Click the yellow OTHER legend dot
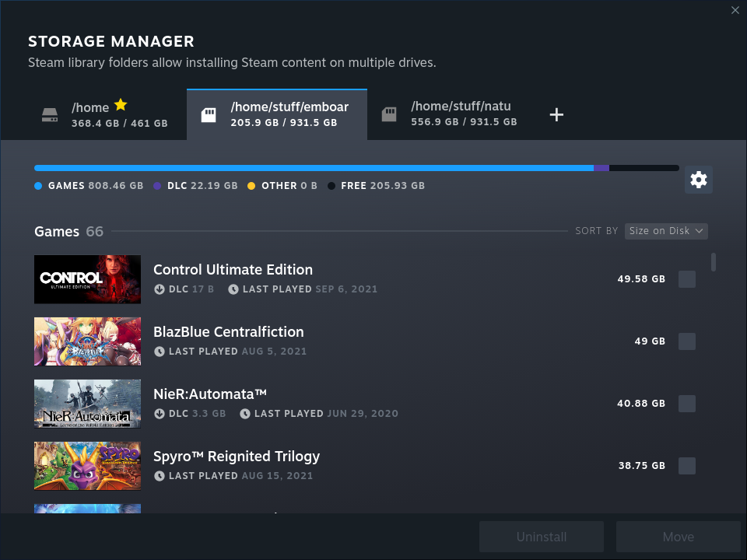 [251, 186]
